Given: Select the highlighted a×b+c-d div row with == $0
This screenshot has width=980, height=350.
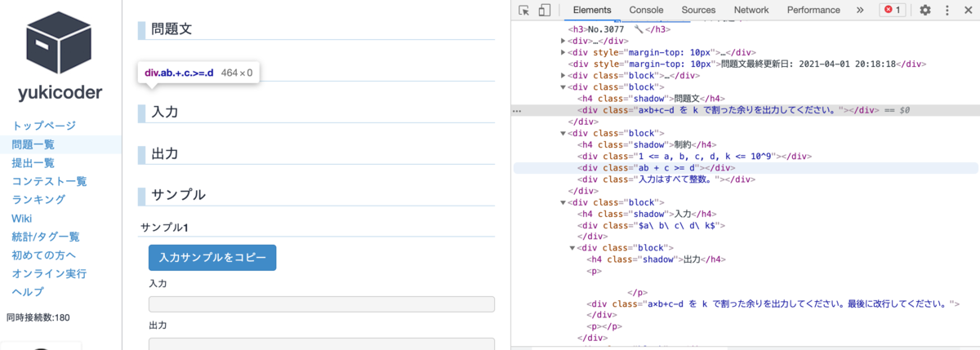Looking at the screenshot, I should point(743,110).
